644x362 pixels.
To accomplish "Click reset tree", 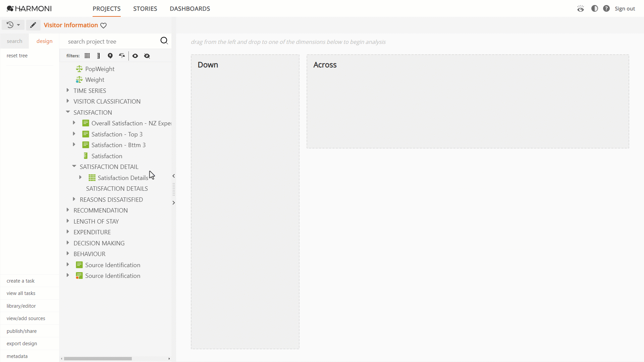I will point(17,56).
